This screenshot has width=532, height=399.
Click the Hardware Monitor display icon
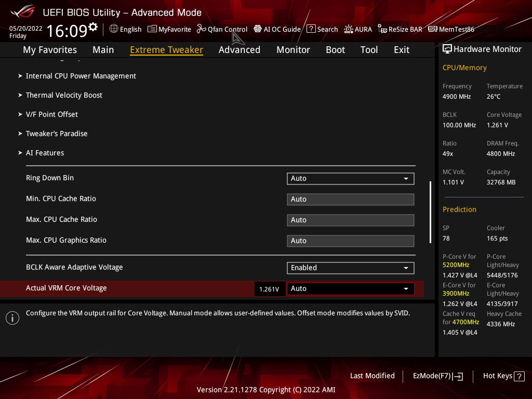pos(447,49)
